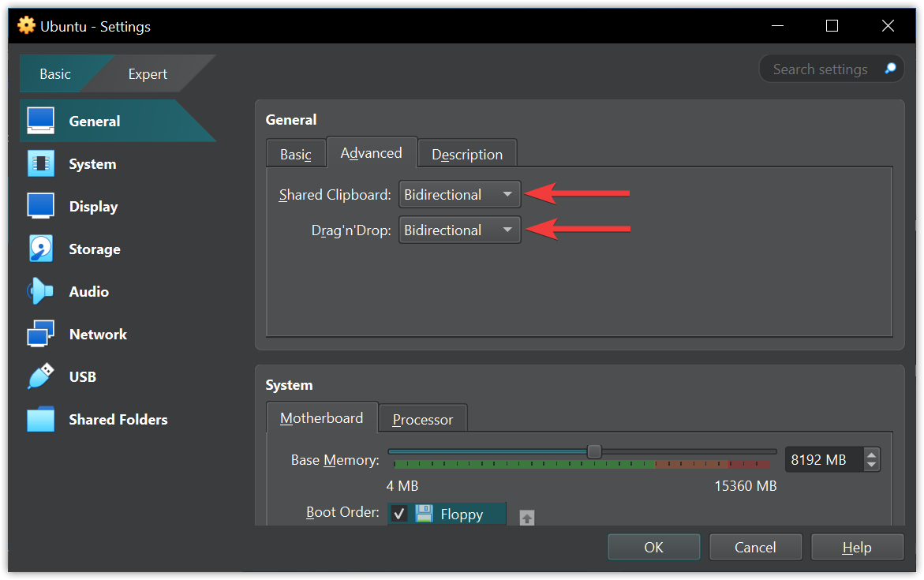This screenshot has width=924, height=580.
Task: Move boot device up with arrow icon
Action: click(527, 518)
